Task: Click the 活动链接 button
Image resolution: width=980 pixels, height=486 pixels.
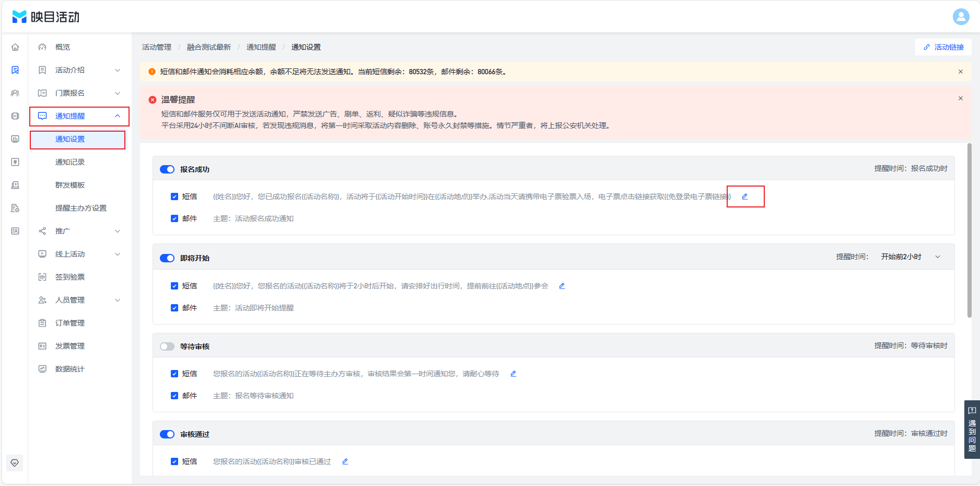Action: pyautogui.click(x=943, y=47)
